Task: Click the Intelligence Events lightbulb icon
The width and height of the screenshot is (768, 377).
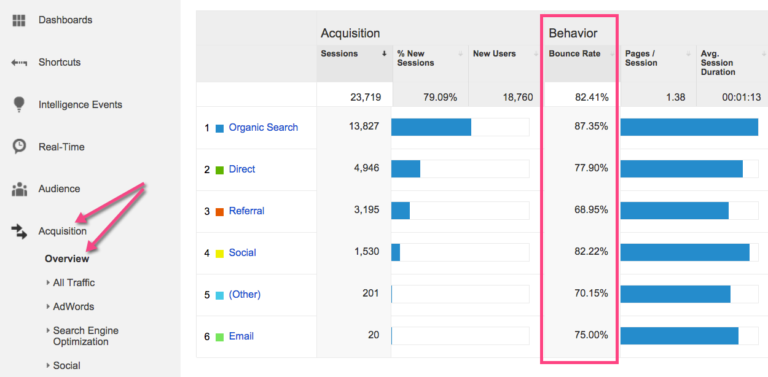Action: 19,104
